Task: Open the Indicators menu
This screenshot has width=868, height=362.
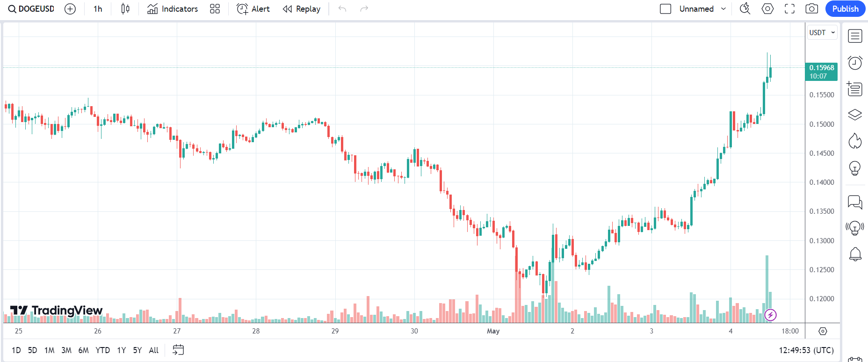Action: pyautogui.click(x=172, y=8)
